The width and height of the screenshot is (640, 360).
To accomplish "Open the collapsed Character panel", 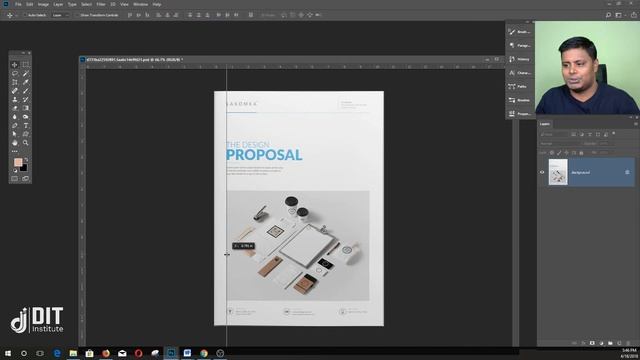I will coord(519,73).
